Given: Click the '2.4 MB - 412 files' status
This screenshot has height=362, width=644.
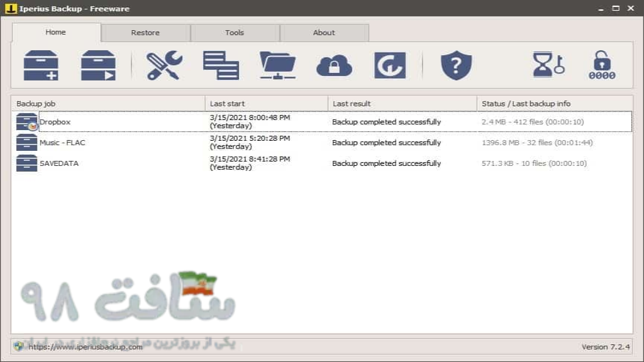Looking at the screenshot, I should (x=533, y=122).
